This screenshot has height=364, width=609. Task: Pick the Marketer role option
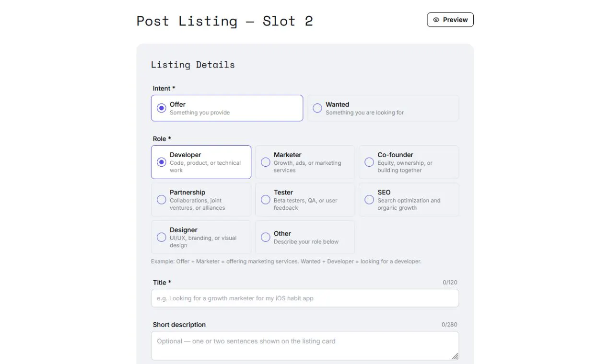pos(305,162)
